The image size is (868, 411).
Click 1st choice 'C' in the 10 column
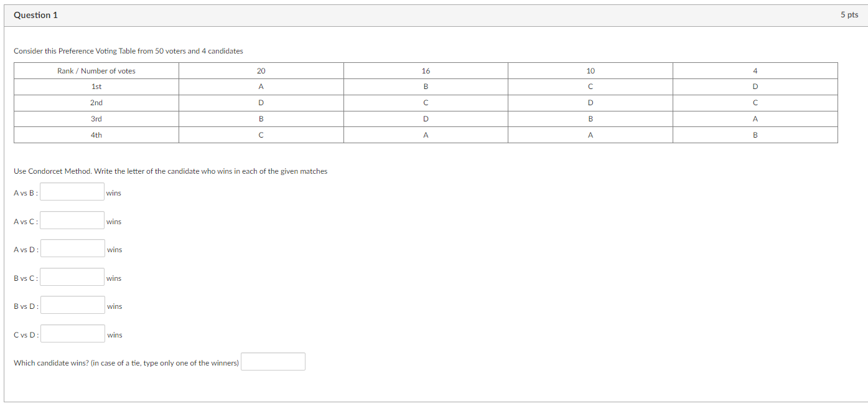pyautogui.click(x=590, y=87)
